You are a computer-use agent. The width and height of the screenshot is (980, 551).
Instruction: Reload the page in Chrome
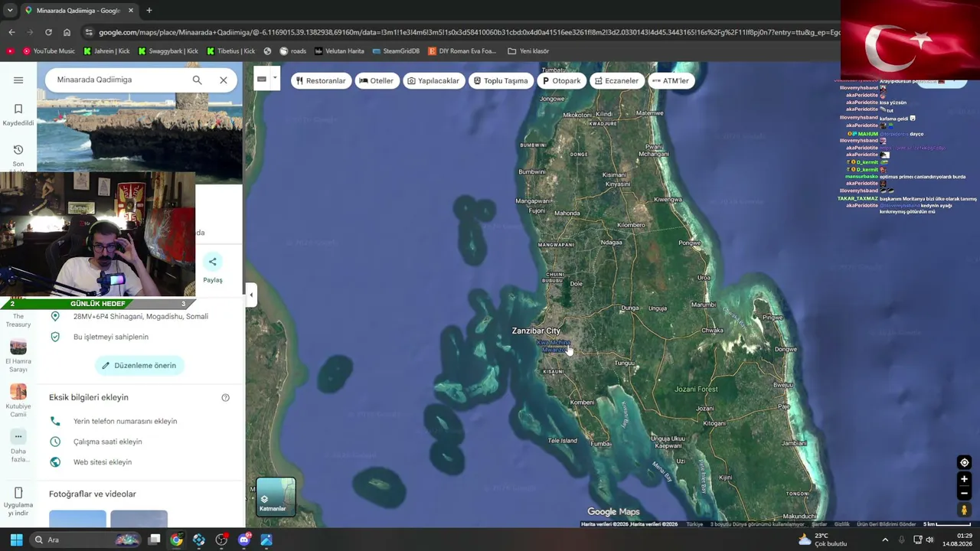click(x=48, y=32)
